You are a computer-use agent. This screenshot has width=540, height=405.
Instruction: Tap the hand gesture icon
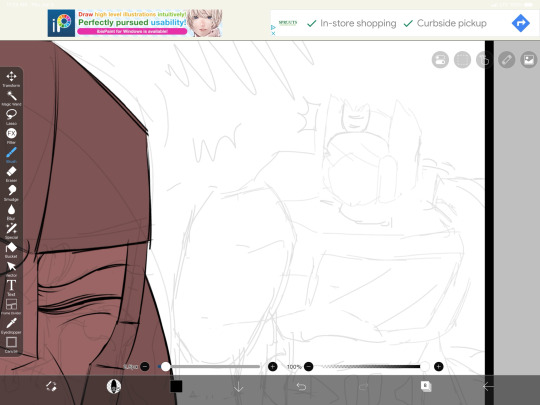pos(484,60)
